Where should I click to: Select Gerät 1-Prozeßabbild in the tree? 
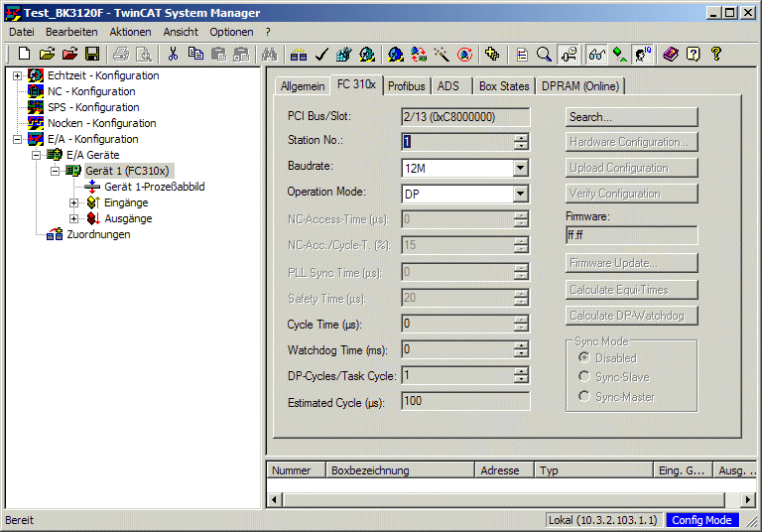155,187
